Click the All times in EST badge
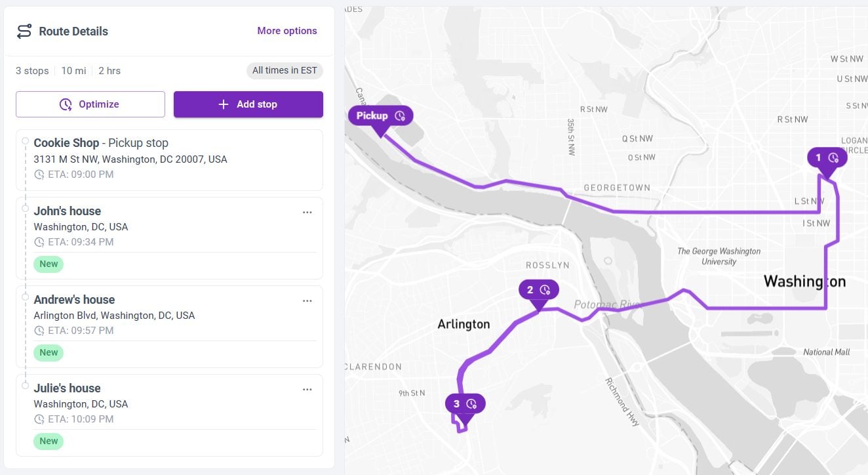Image resolution: width=868 pixels, height=475 pixels. [285, 71]
